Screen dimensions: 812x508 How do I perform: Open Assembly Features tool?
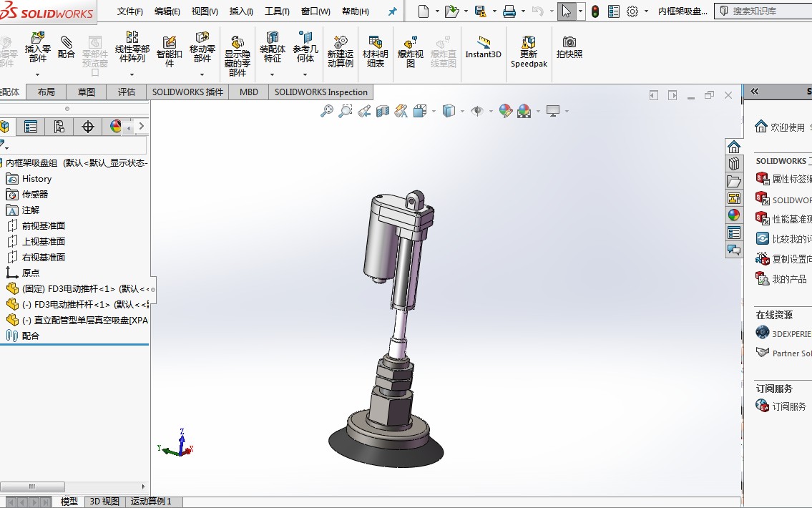pos(273,47)
